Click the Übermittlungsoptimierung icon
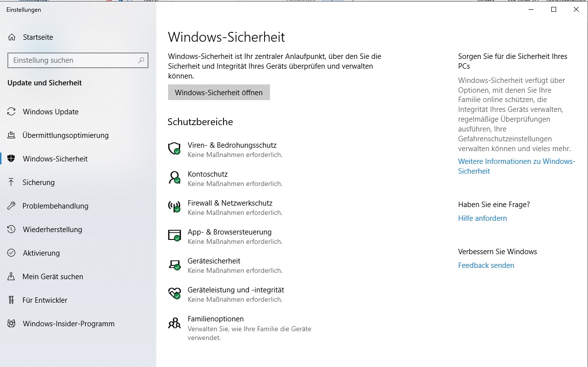This screenshot has width=588, height=367. click(11, 135)
